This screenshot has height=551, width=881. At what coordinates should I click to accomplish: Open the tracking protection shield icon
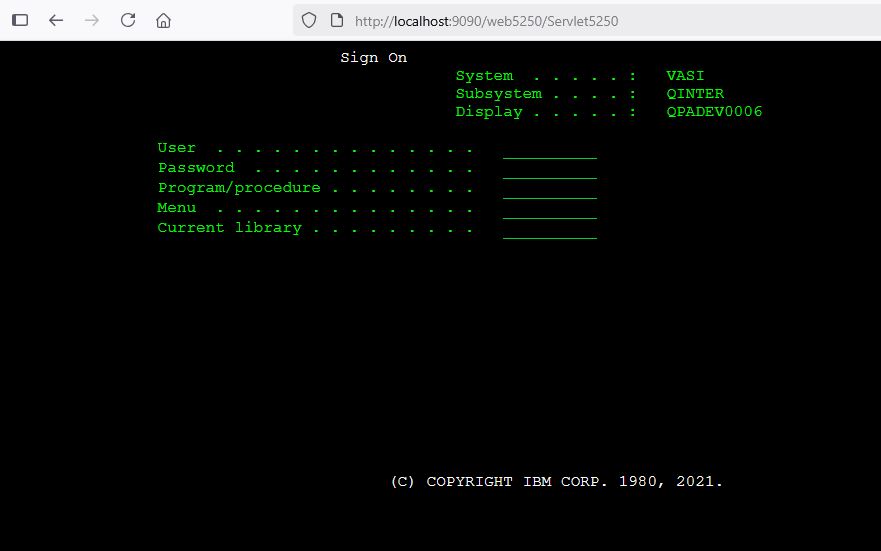309,20
